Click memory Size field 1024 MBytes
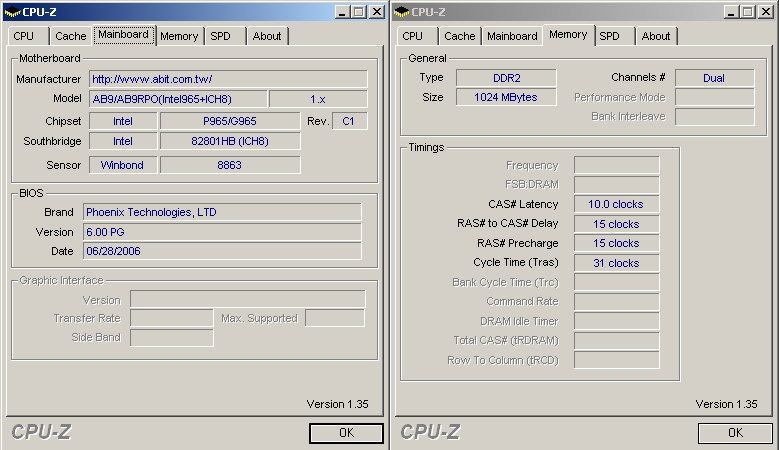779x450 pixels. [x=506, y=97]
